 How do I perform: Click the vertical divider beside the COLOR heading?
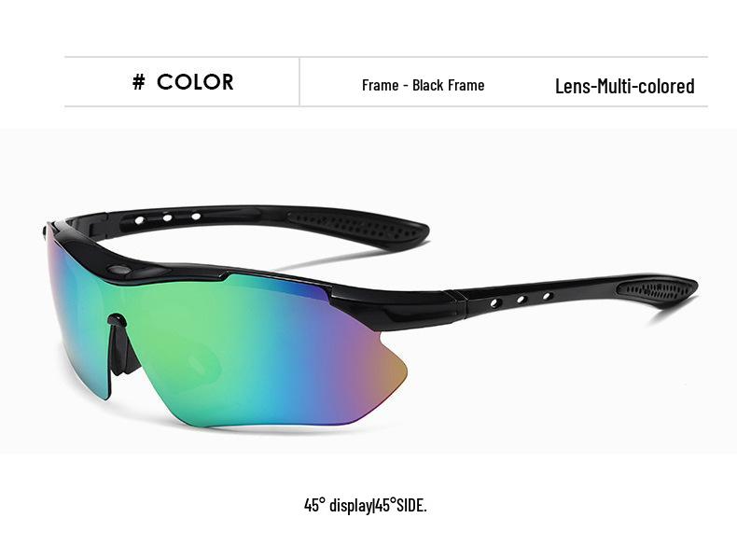[x=299, y=82]
